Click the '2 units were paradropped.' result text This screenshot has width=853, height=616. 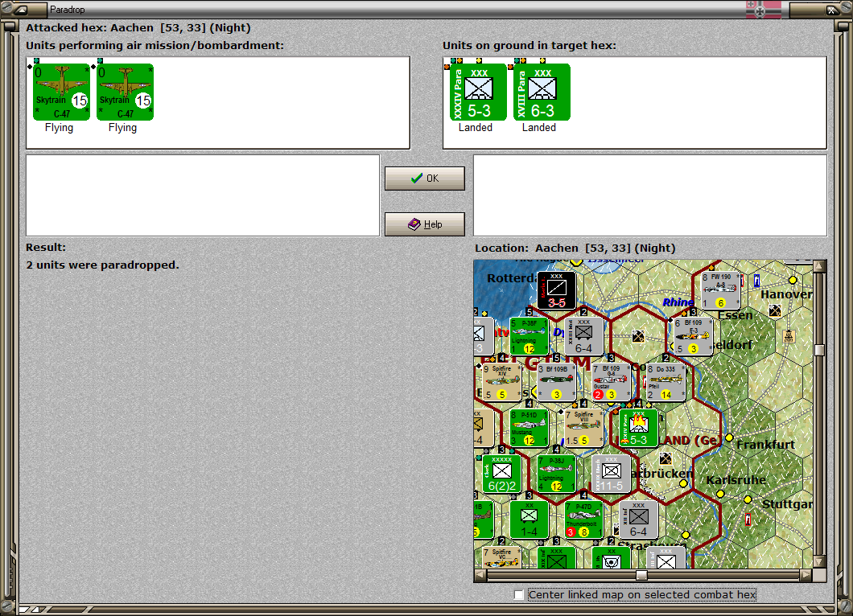pyautogui.click(x=102, y=265)
